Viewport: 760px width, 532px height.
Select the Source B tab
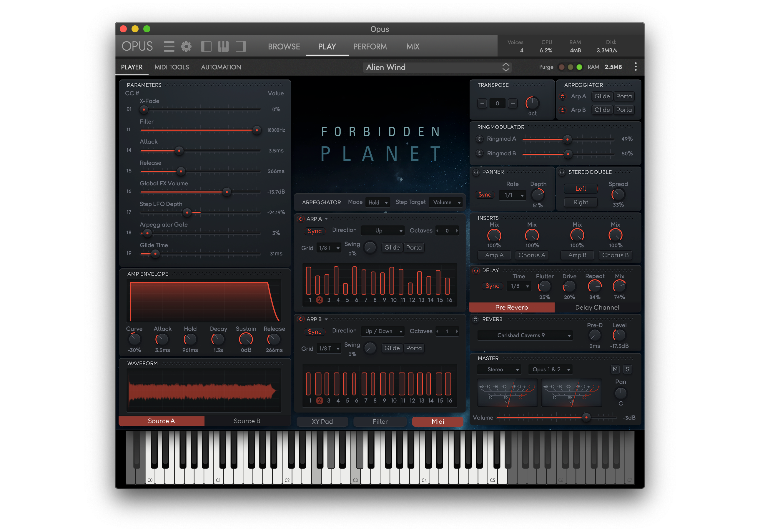pos(247,421)
